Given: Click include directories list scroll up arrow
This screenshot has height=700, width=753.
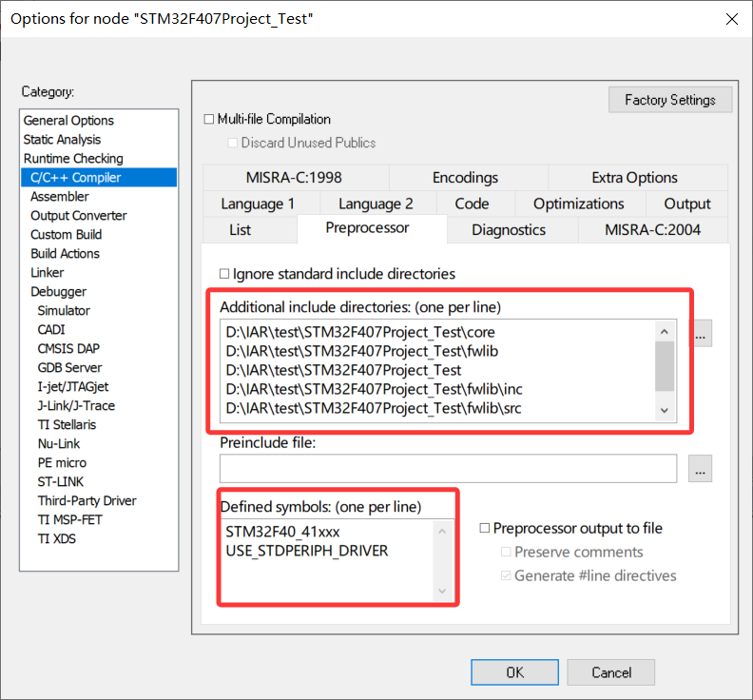Looking at the screenshot, I should pyautogui.click(x=665, y=332).
